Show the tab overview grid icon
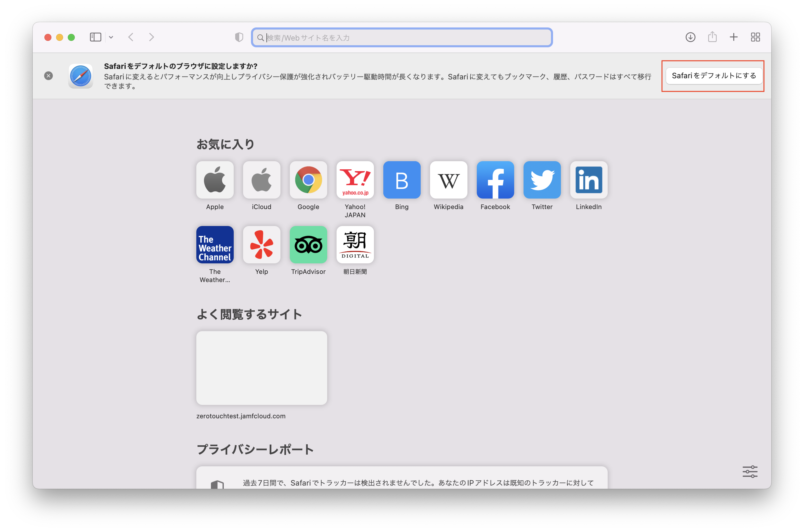This screenshot has width=804, height=532. [x=755, y=37]
